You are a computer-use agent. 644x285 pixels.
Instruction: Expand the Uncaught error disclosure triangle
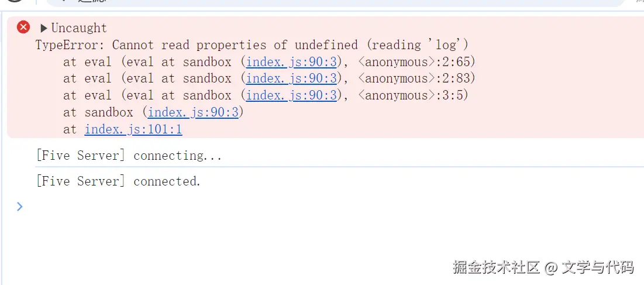(44, 28)
